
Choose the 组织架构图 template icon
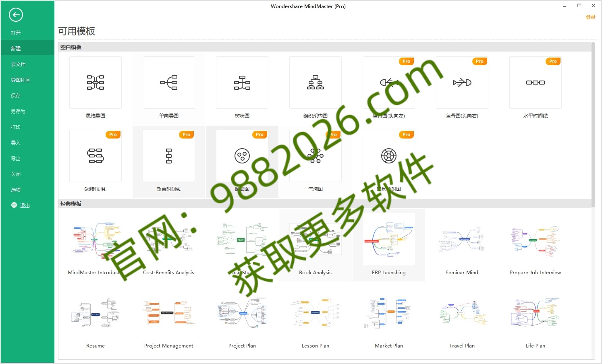click(x=316, y=83)
